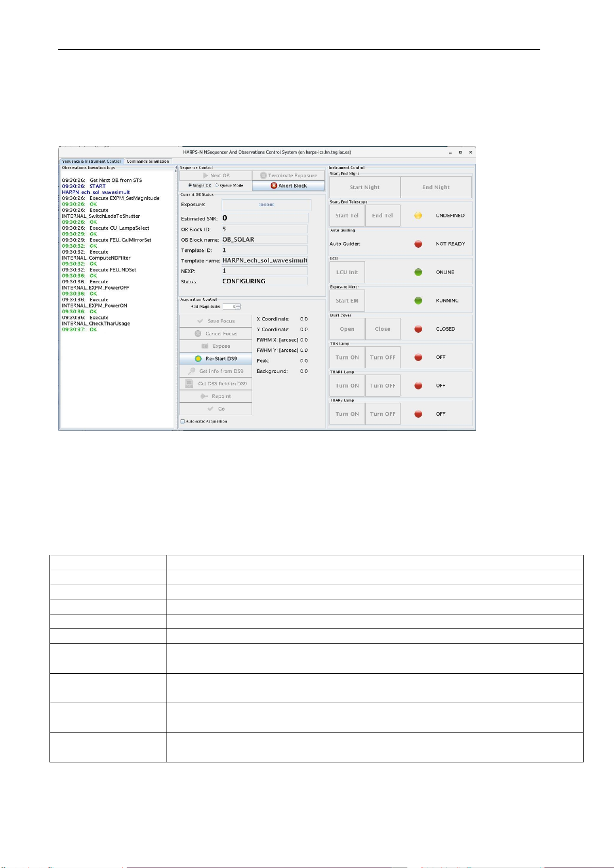Click the red THAR1 Lamp OFF light
This screenshot has width=614, height=868.
418,386
